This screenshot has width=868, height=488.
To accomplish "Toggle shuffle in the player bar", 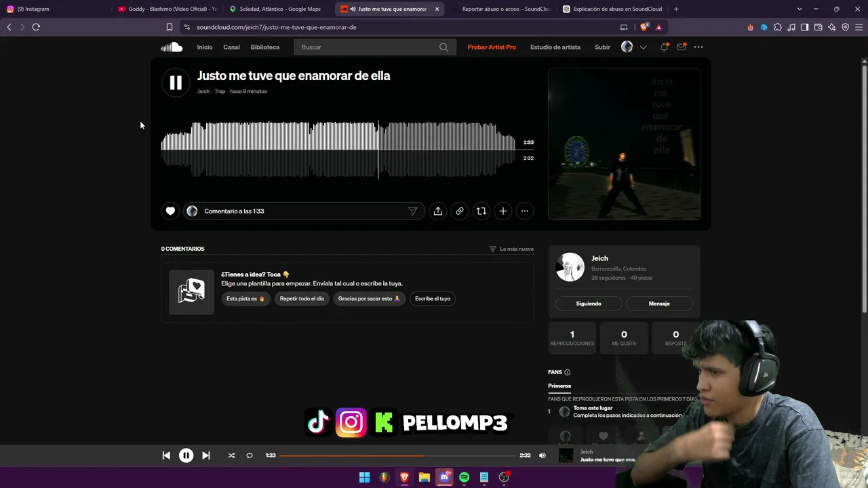I will click(231, 455).
